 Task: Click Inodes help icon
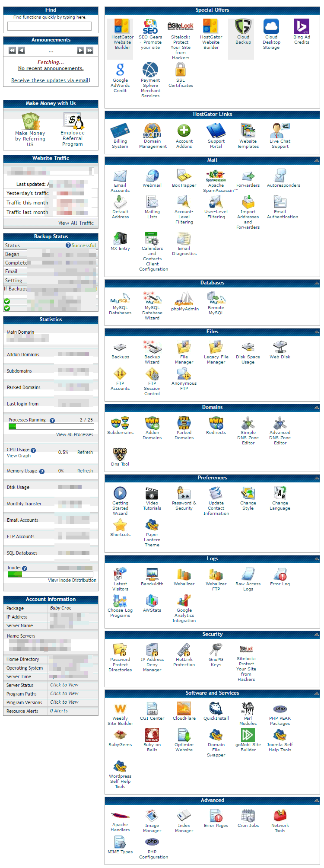pyautogui.click(x=25, y=568)
